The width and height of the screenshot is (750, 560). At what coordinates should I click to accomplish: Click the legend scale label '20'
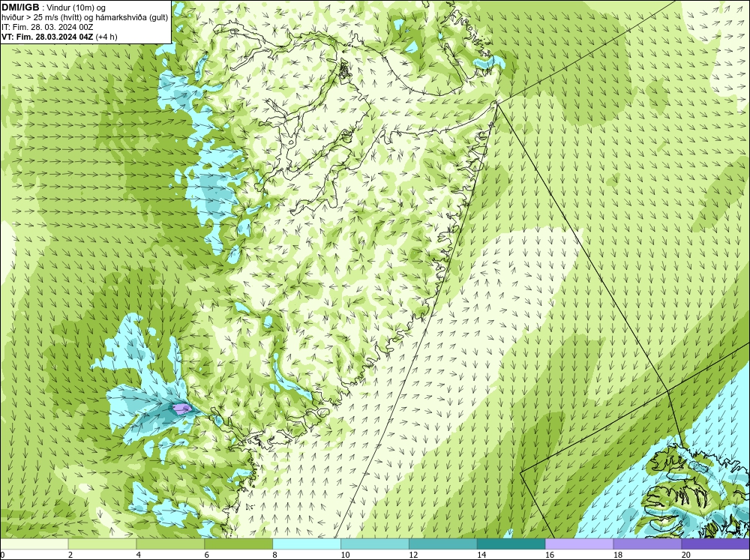click(x=686, y=555)
